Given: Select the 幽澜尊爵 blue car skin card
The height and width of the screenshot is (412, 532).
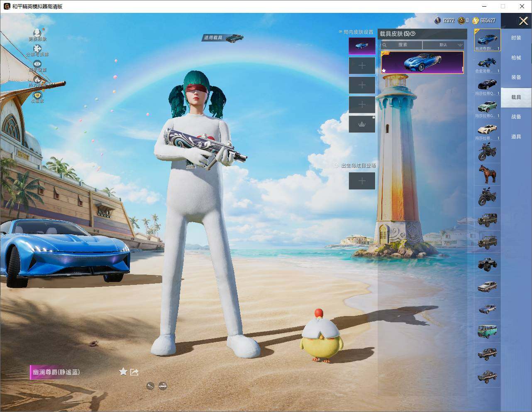Looking at the screenshot, I should point(422,62).
